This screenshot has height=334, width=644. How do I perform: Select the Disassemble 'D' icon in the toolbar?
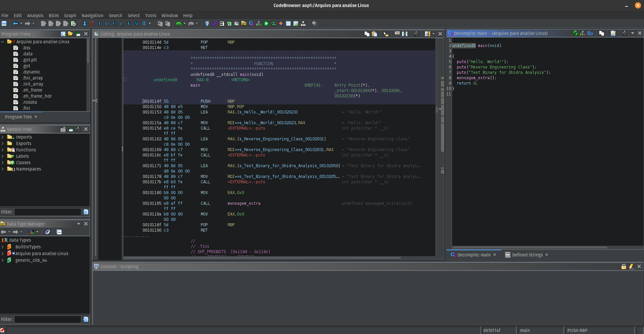pos(107,23)
